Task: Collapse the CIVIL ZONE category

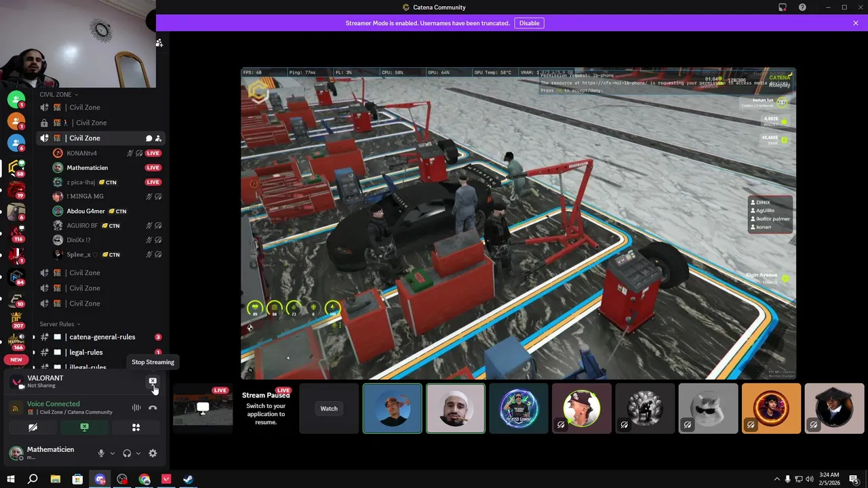Action: pos(58,94)
